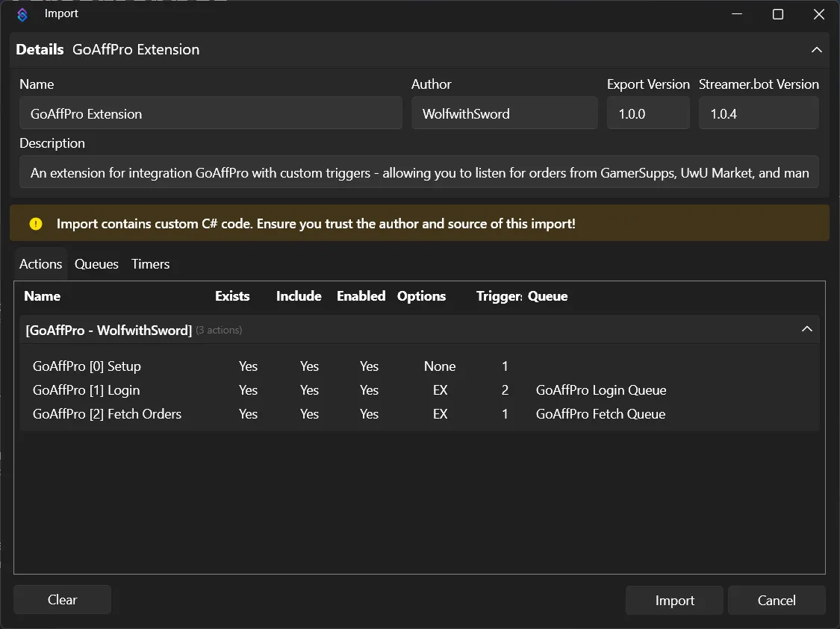Select the GoAffPro [1] Login row
This screenshot has width=840, height=629.
(x=420, y=390)
